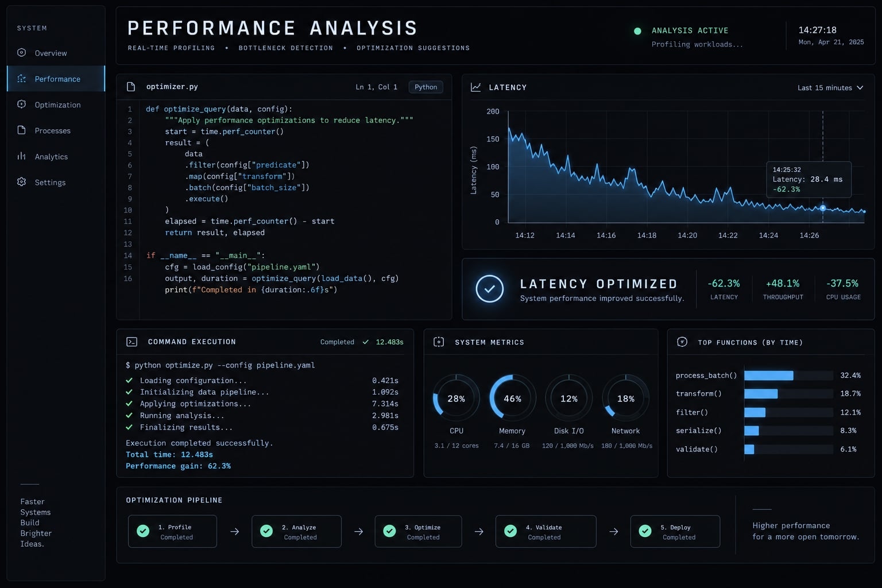Click the transform() 18.7% bar
Image resolution: width=882 pixels, height=588 pixels.
click(x=761, y=394)
